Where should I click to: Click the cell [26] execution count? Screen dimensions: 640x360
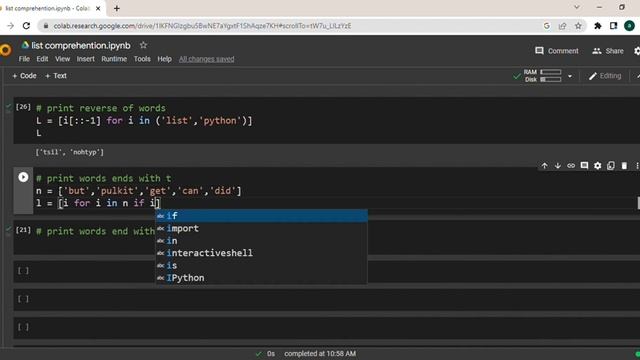click(x=23, y=107)
